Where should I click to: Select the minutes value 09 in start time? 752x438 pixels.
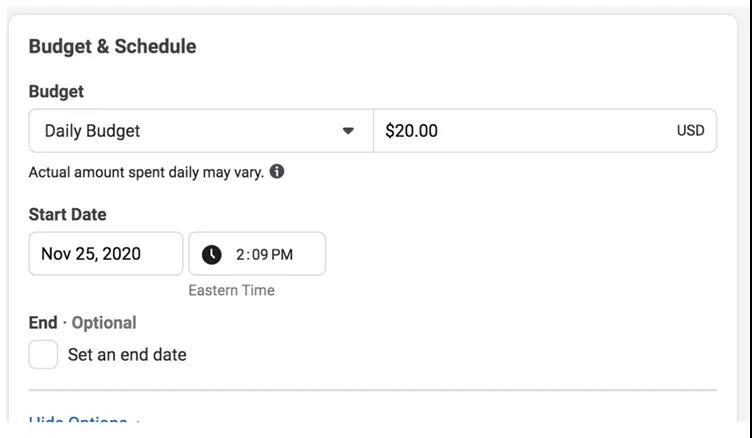tap(259, 254)
